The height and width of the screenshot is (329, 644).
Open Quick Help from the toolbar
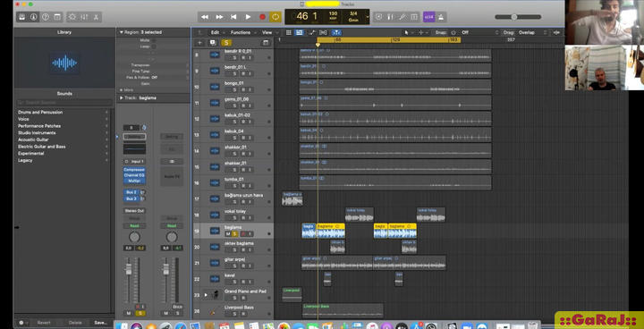pyautogui.click(x=46, y=17)
